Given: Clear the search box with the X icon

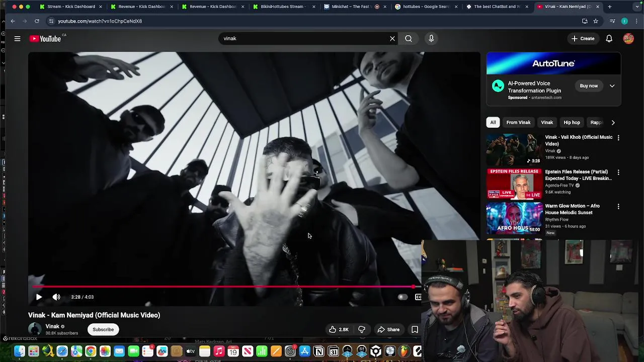Looking at the screenshot, I should point(392,39).
